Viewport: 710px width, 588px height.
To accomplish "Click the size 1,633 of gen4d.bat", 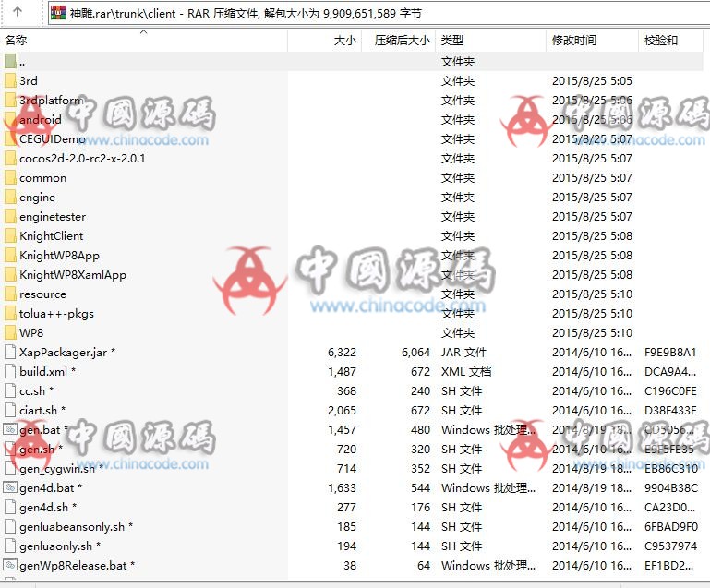I will 342,488.
